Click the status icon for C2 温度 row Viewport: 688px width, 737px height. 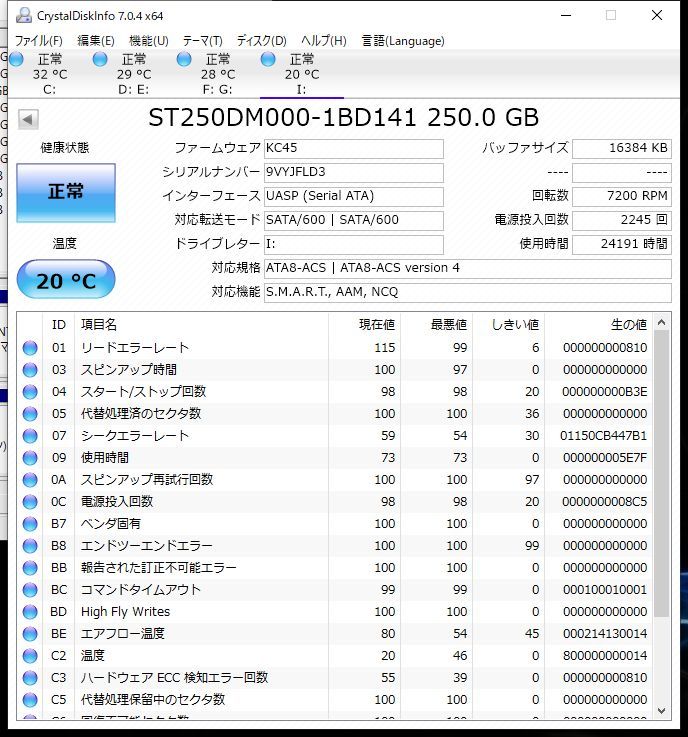tap(30, 656)
